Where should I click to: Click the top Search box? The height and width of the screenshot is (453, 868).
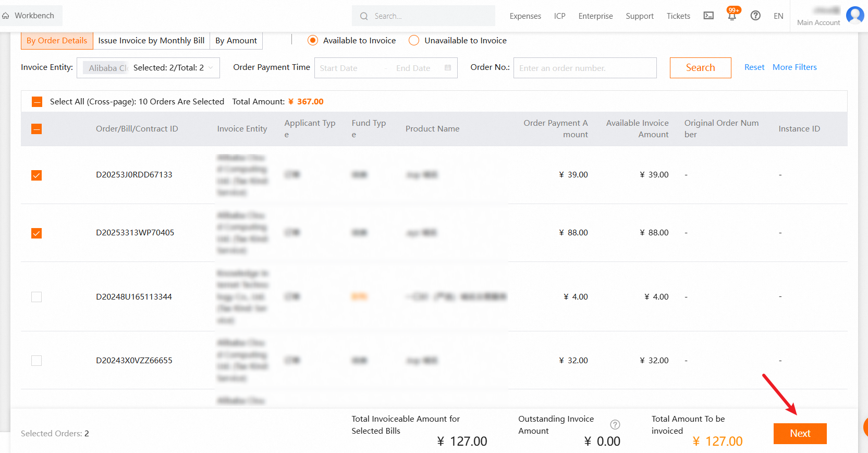(423, 16)
